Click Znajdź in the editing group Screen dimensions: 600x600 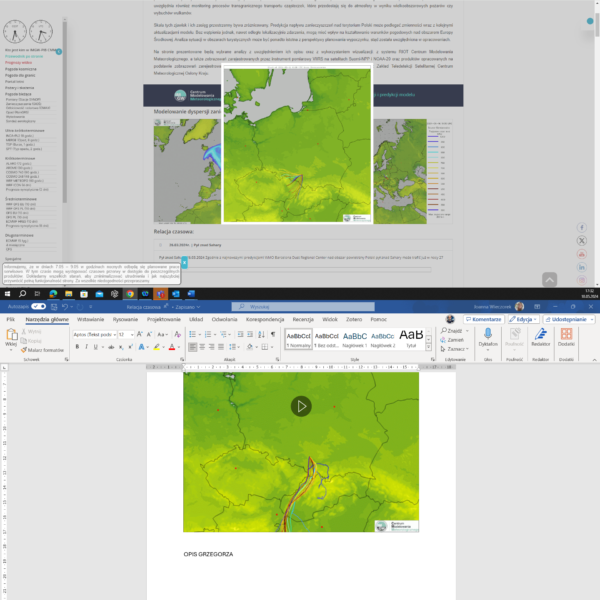[451, 330]
